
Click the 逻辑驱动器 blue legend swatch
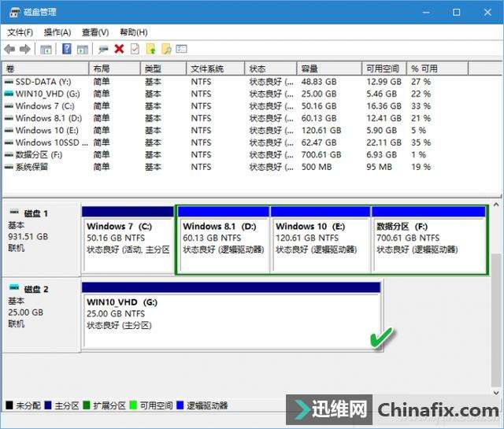180,405
